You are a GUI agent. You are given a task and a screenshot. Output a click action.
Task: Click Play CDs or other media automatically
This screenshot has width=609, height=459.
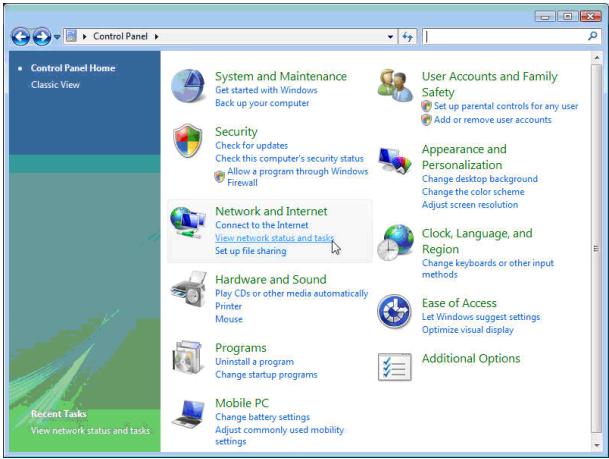tap(291, 293)
